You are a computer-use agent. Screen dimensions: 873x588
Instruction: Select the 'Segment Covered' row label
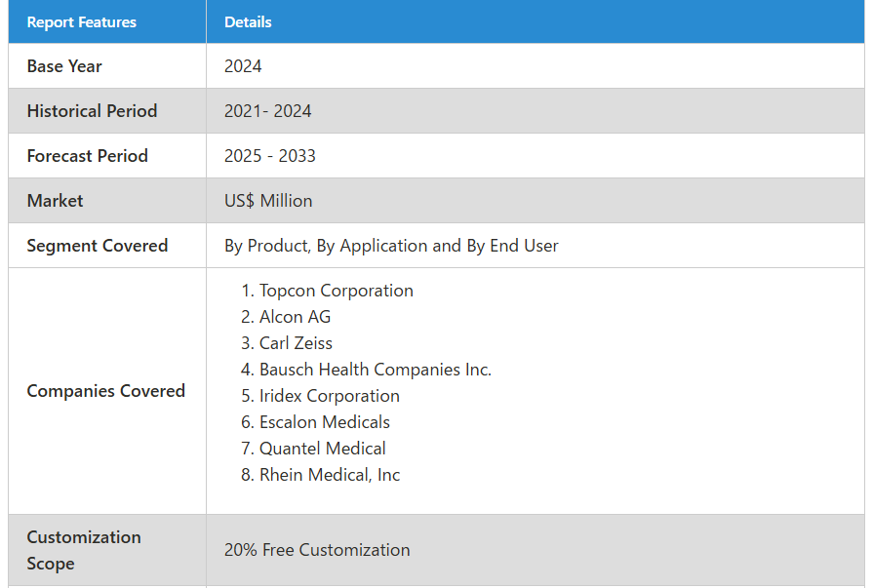(98, 246)
